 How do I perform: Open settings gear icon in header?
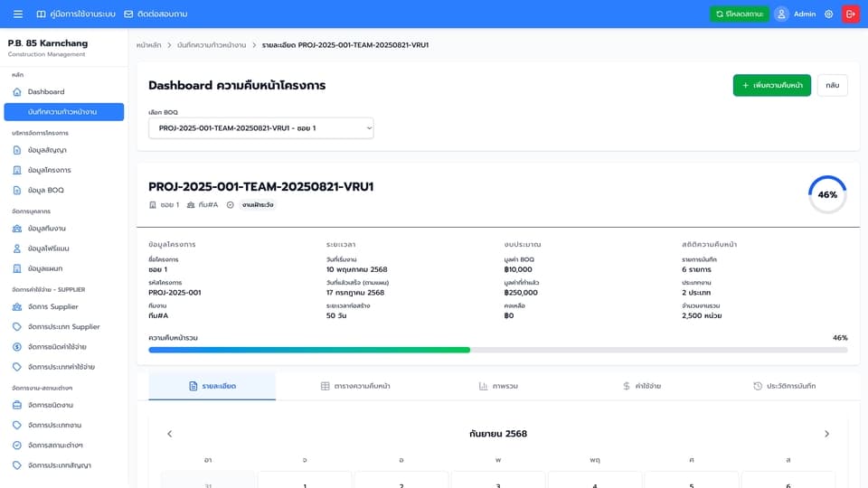(x=829, y=14)
